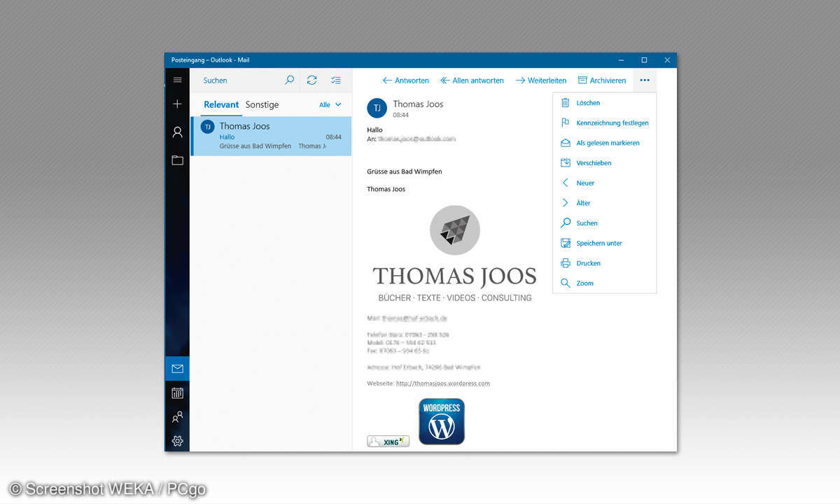Click the Speichern unter save icon
This screenshot has width=840, height=504.
pos(566,243)
